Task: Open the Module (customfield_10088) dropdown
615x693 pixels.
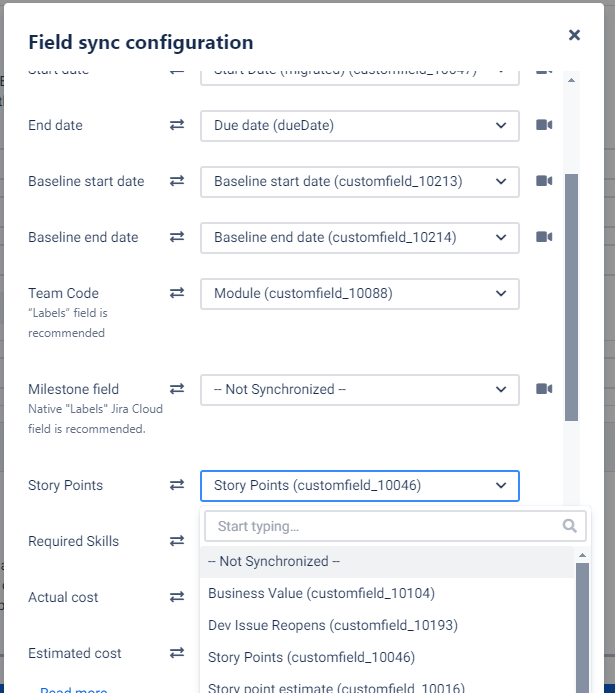Action: tap(360, 293)
